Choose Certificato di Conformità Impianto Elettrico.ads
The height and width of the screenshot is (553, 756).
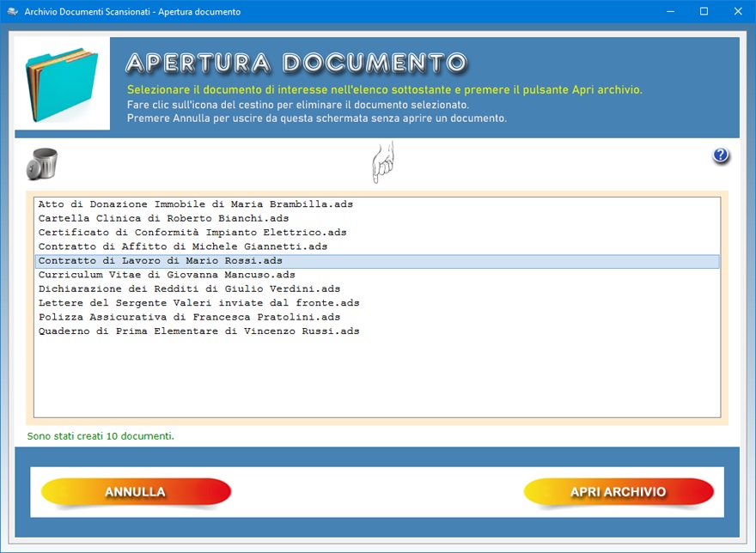tap(192, 233)
